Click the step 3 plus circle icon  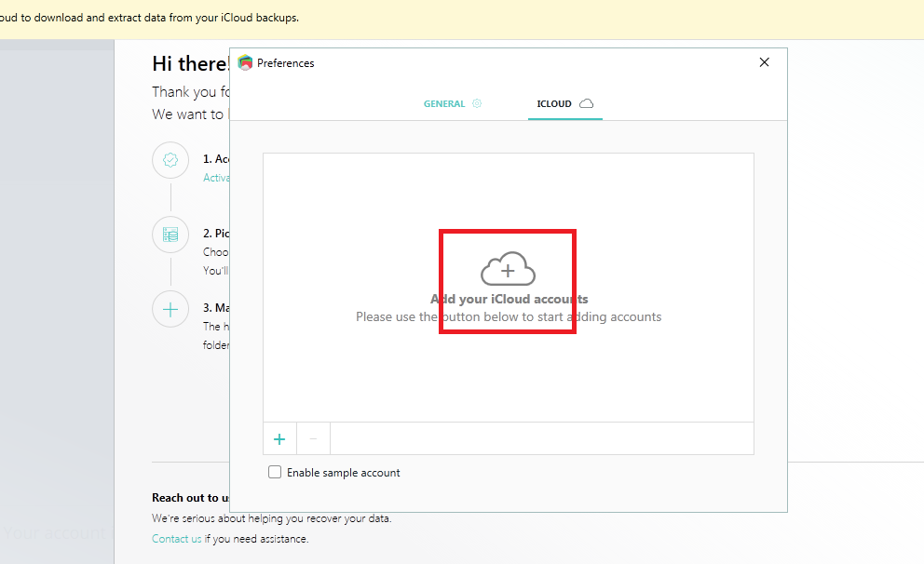tap(170, 309)
